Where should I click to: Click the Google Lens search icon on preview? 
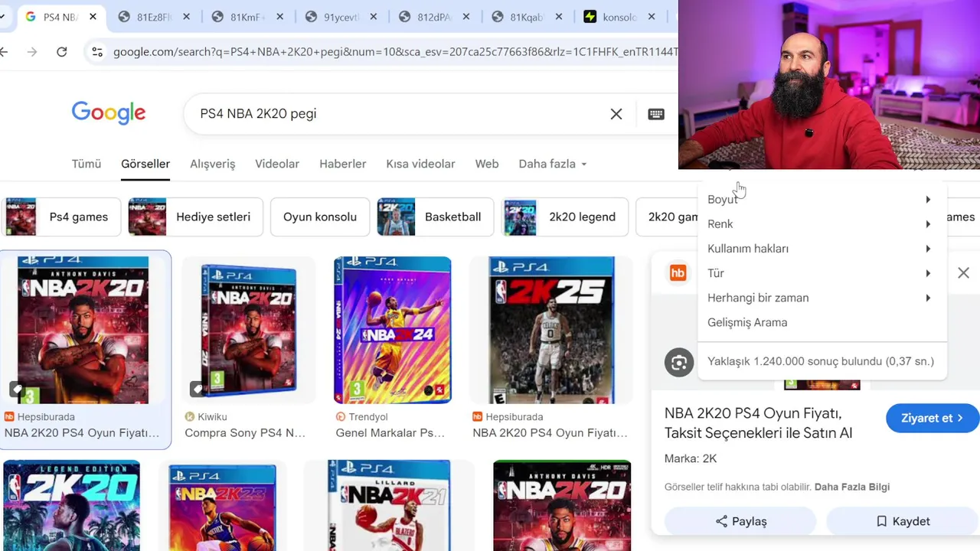679,363
